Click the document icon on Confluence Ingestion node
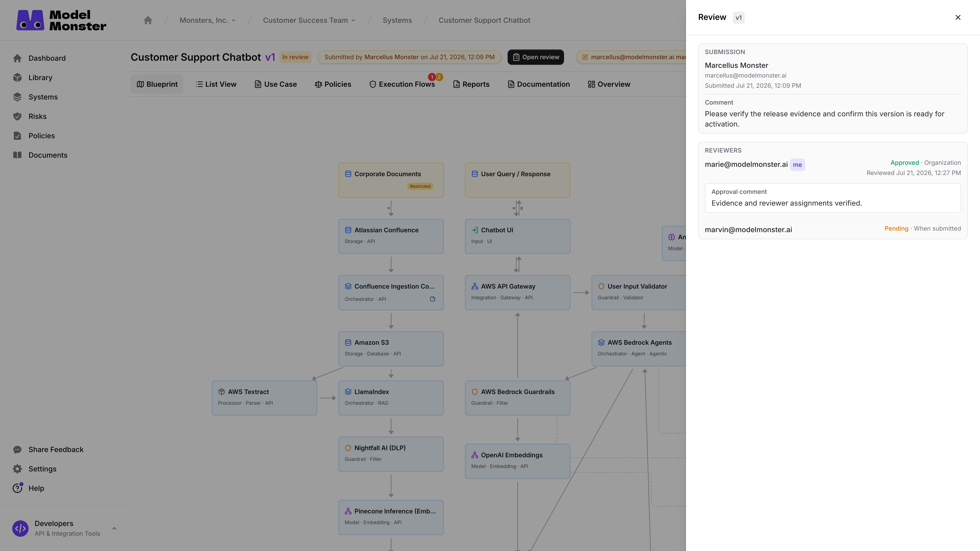Screen dimensions: 980x551 [432, 299]
